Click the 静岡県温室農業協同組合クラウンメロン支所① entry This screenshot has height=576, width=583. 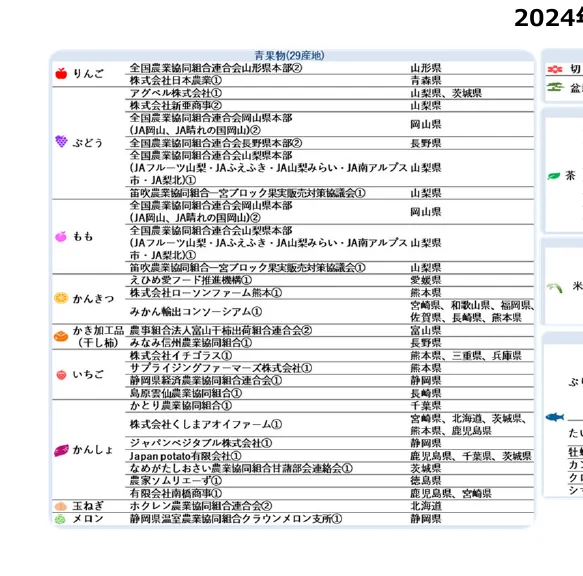point(236,519)
